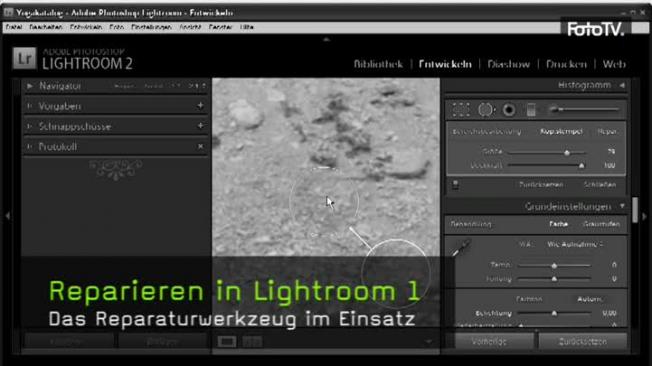652x366 pixels.
Task: Open the Einstellungen menu
Action: pyautogui.click(x=151, y=27)
